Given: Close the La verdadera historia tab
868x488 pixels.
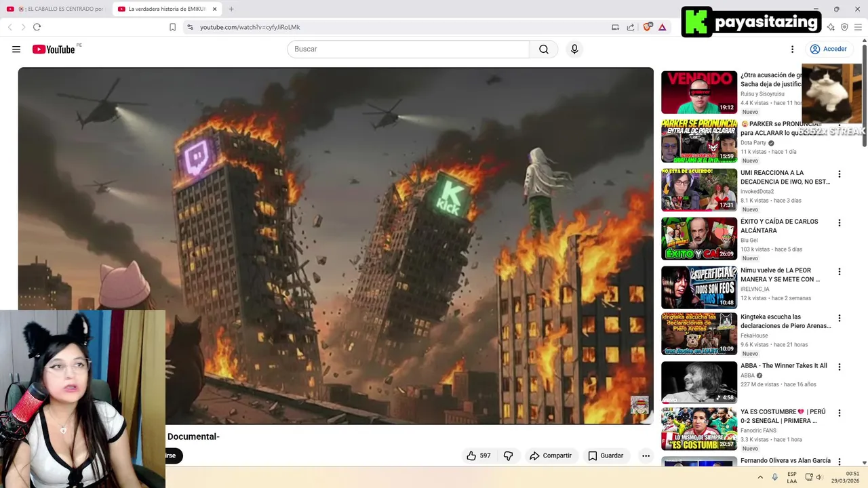Looking at the screenshot, I should point(215,9).
